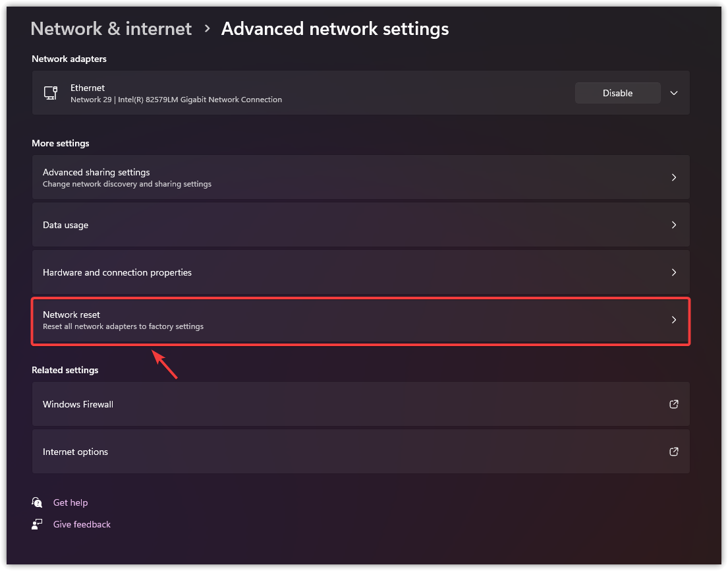Open the Data usage page
This screenshot has width=728, height=571.
click(66, 225)
